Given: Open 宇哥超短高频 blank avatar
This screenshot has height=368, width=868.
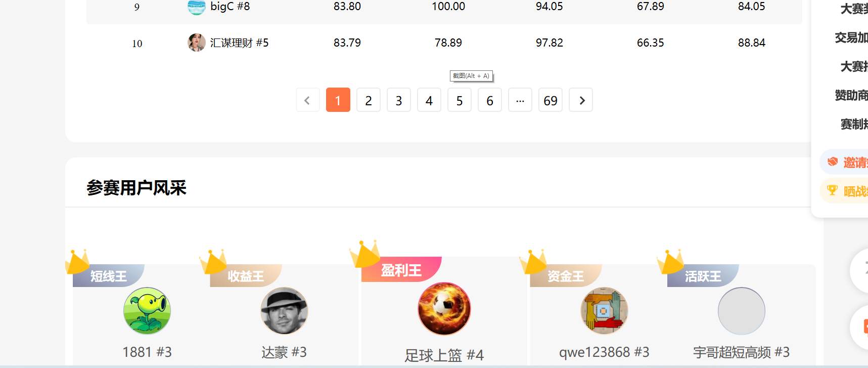Looking at the screenshot, I should tap(742, 311).
